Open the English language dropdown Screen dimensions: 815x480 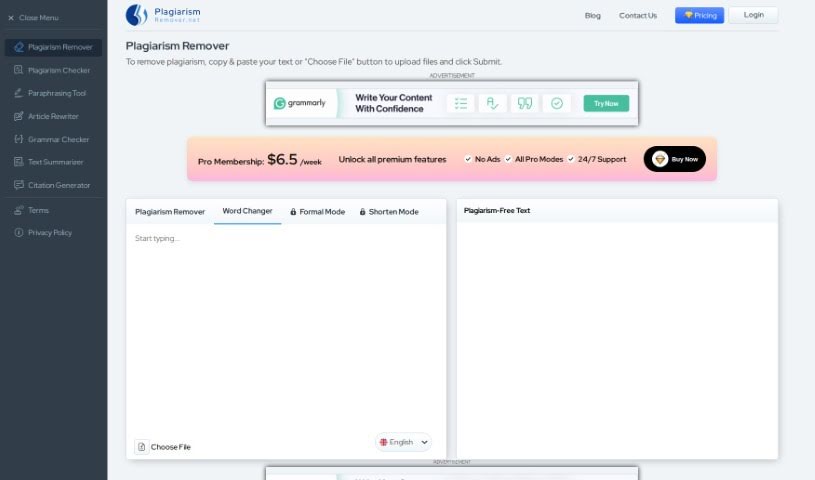click(403, 442)
